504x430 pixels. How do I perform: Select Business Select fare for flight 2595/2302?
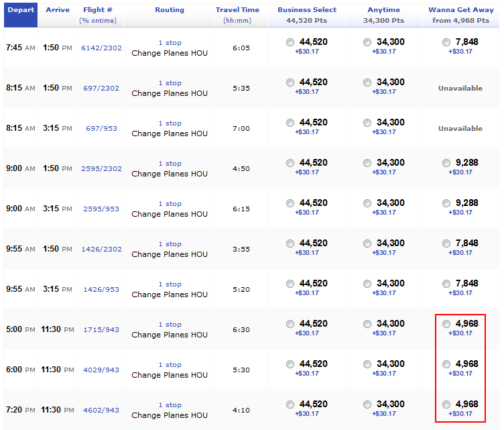point(290,163)
